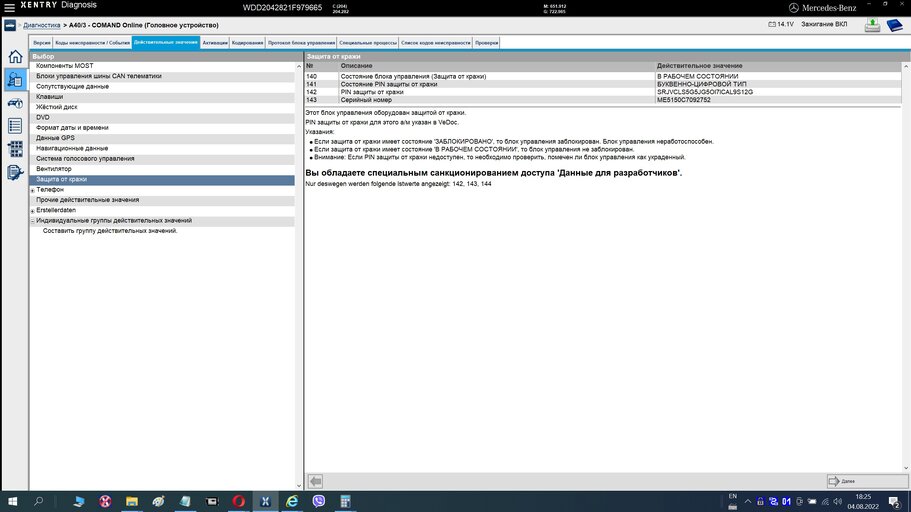The width and height of the screenshot is (911, 512).
Task: Open the document notes sidebar icon
Action: [x=15, y=172]
